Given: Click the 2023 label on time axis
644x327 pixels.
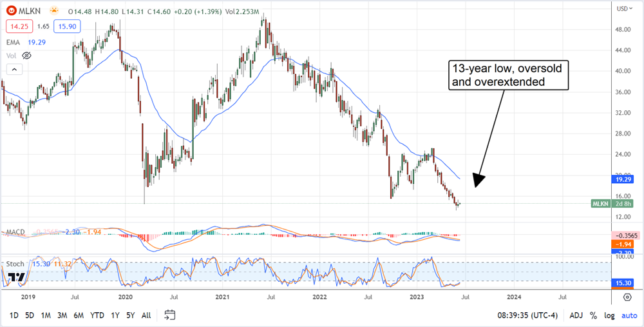Looking at the screenshot, I should (416, 297).
